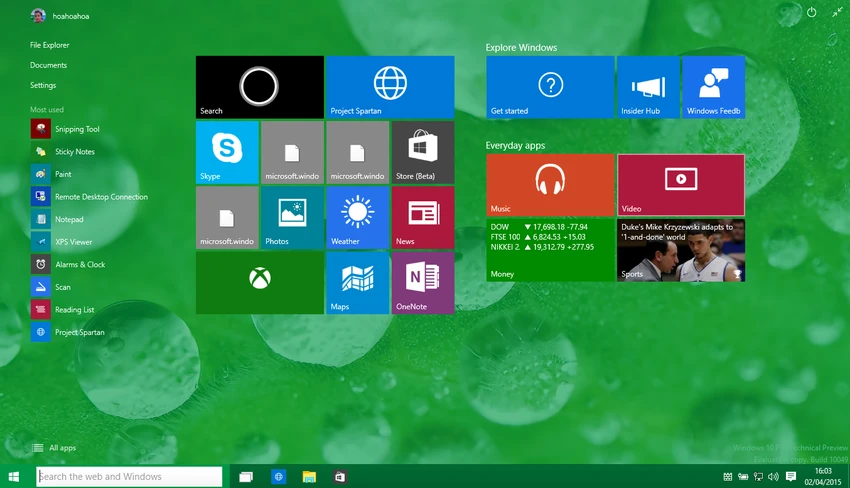The image size is (850, 488).
Task: Open the Music tile
Action: point(550,185)
